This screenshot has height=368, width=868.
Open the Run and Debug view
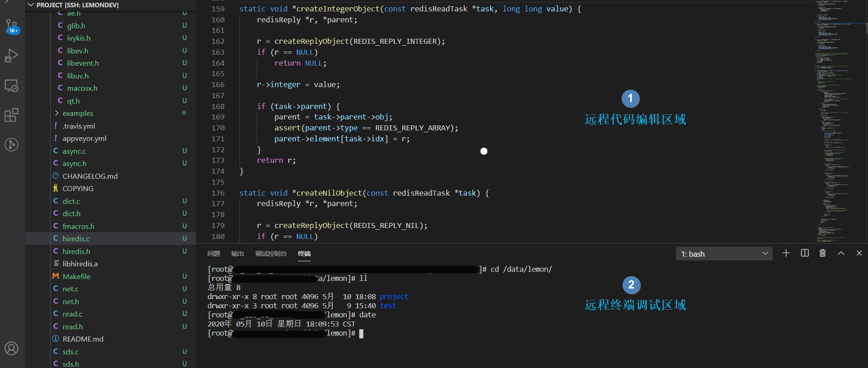click(x=11, y=56)
